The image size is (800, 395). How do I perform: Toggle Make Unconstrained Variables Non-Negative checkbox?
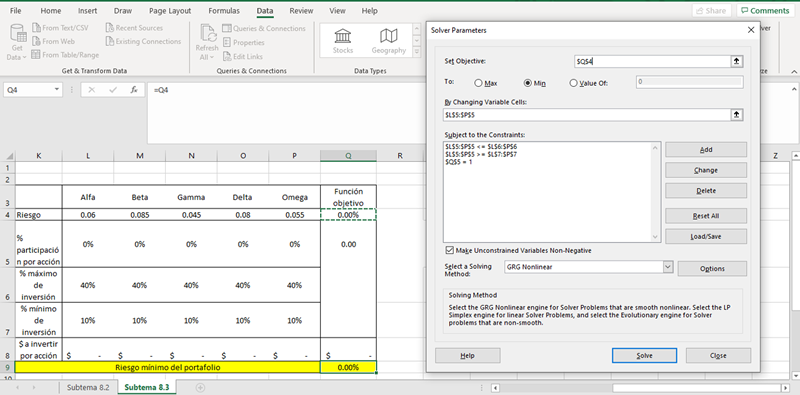point(449,250)
